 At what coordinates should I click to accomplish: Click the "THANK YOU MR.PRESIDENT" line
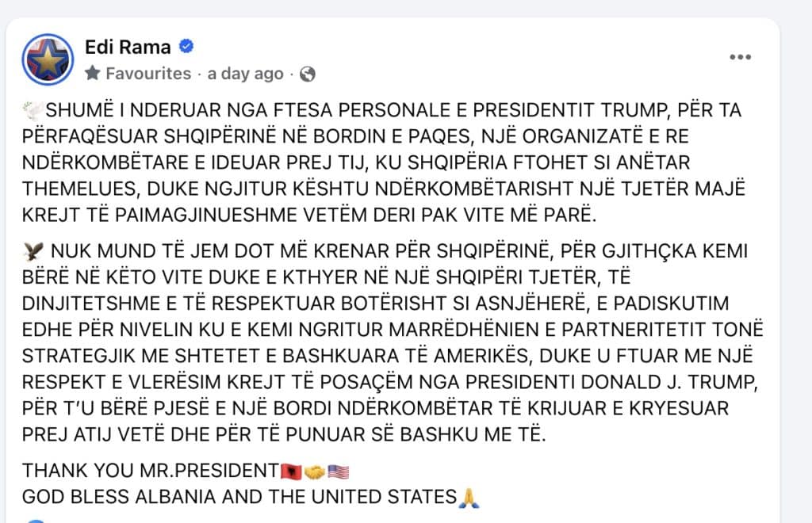(151, 471)
